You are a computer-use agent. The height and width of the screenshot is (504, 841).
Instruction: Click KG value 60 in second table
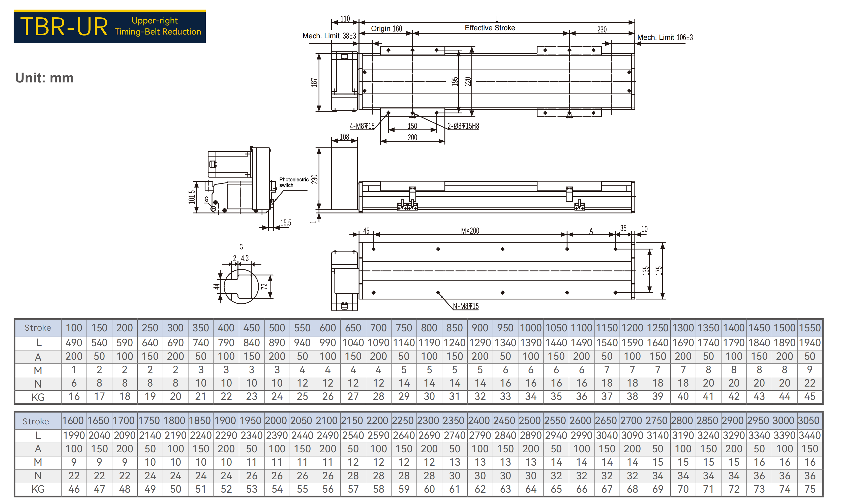(x=429, y=489)
